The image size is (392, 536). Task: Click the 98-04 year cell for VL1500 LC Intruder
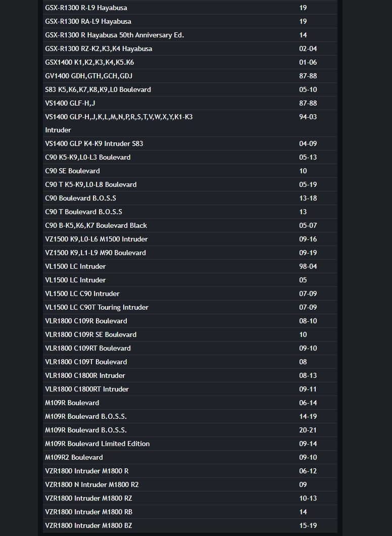(308, 266)
